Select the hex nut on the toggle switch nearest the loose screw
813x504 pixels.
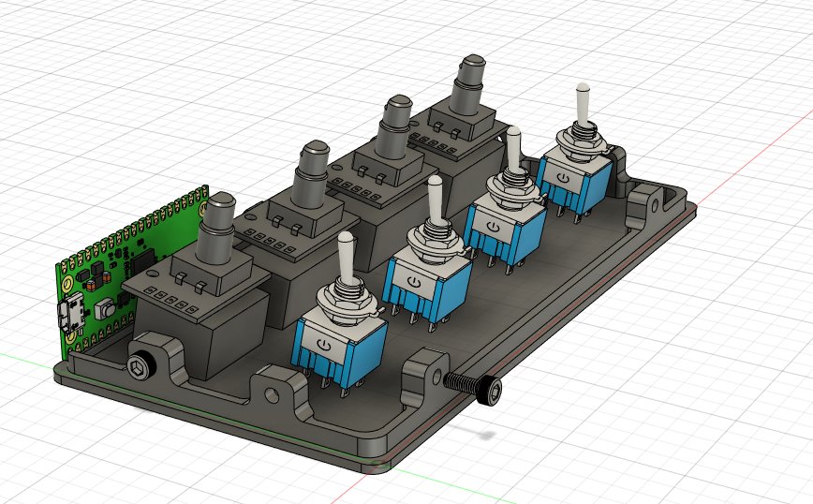pos(346,304)
